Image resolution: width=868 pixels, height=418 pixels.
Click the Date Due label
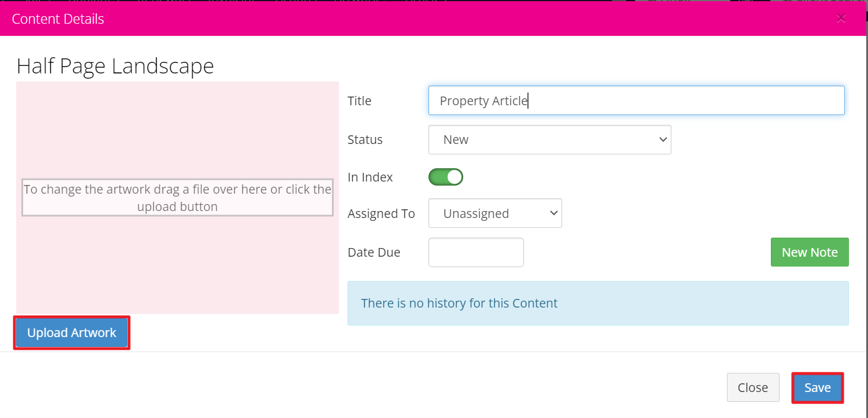[x=374, y=253]
